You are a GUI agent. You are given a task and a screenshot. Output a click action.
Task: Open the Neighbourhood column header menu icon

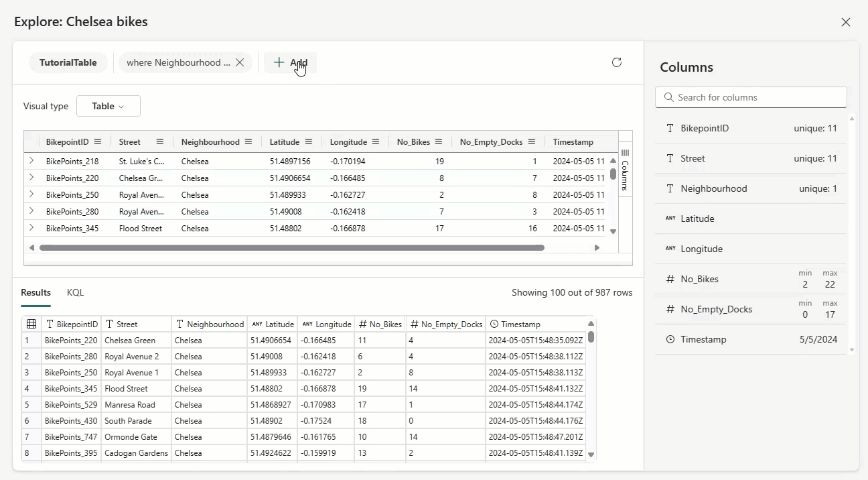[x=248, y=141]
